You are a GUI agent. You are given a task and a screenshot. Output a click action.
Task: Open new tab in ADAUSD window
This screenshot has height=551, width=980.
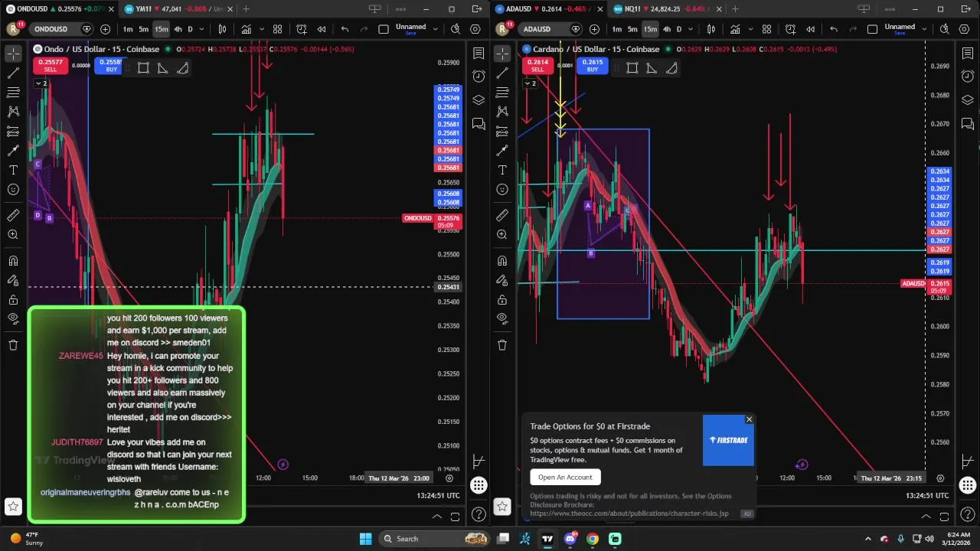tap(735, 9)
